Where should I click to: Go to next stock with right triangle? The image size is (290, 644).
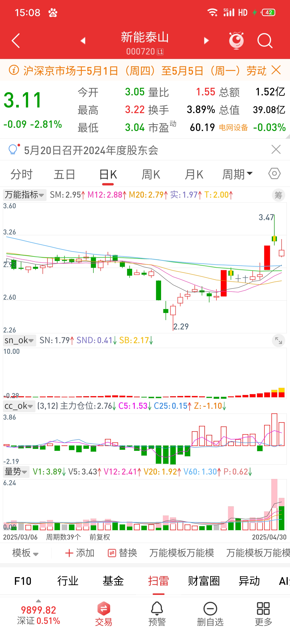[206, 41]
